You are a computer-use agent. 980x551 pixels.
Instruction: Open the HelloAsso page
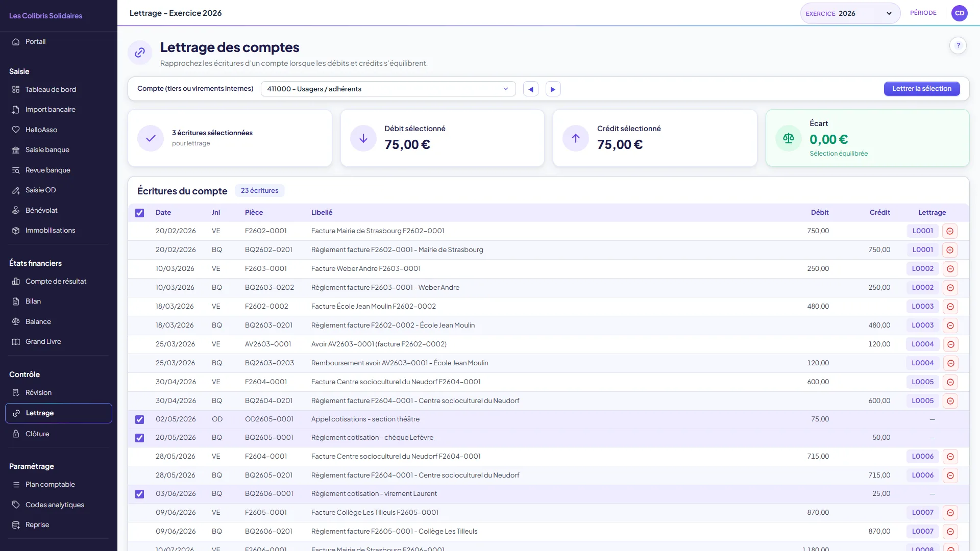(59, 130)
